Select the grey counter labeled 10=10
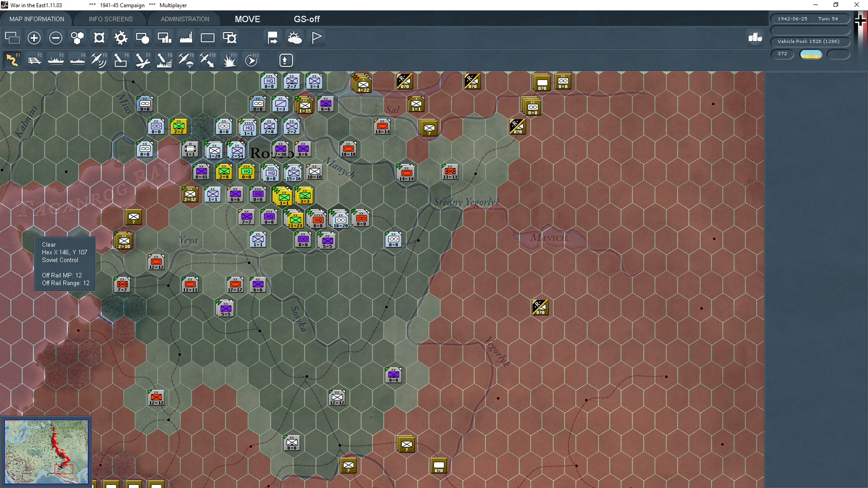Screen dimensions: 868x488 (315, 172)
